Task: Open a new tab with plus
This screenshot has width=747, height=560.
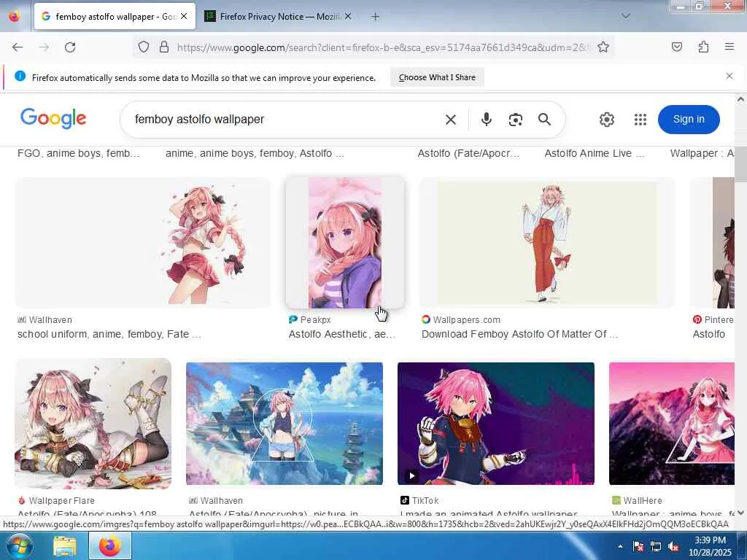Action: [x=376, y=17]
